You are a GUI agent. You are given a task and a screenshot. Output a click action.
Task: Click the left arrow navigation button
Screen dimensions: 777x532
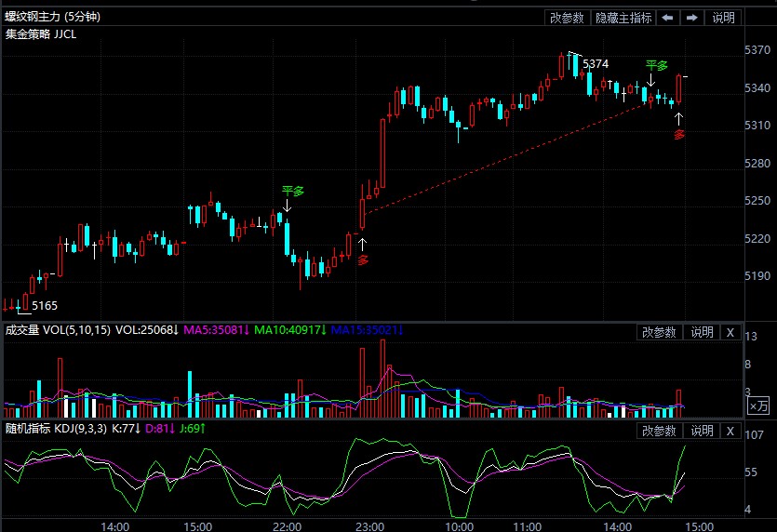(667, 18)
